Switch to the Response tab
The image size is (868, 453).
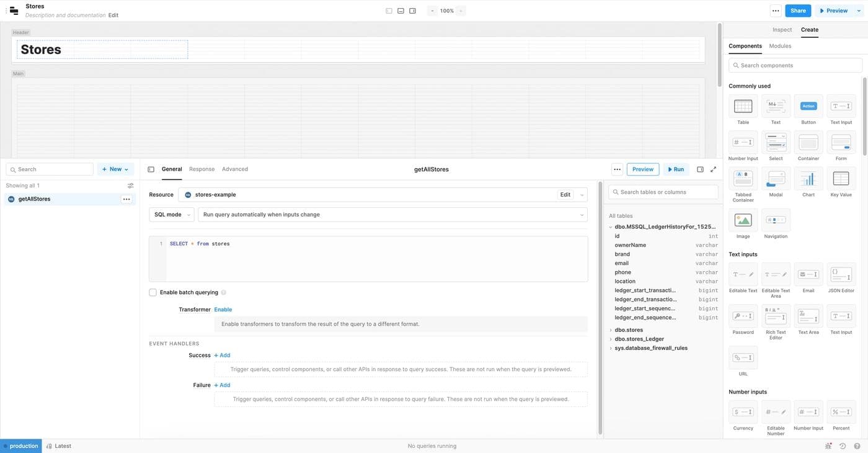tap(201, 169)
